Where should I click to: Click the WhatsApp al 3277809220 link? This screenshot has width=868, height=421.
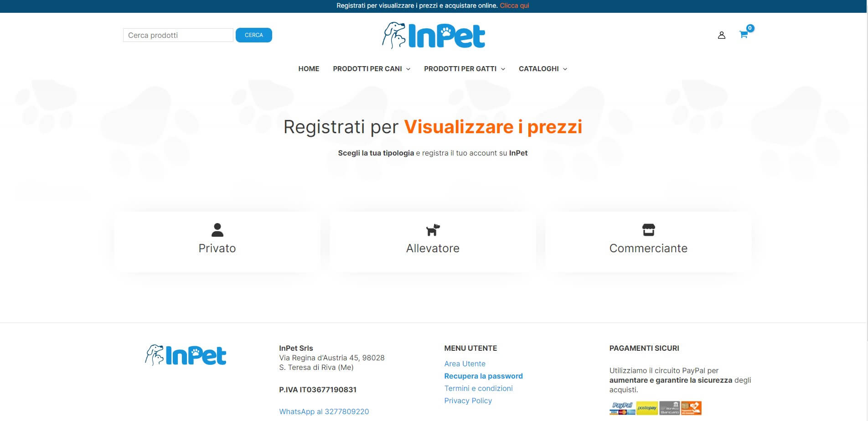click(x=324, y=411)
